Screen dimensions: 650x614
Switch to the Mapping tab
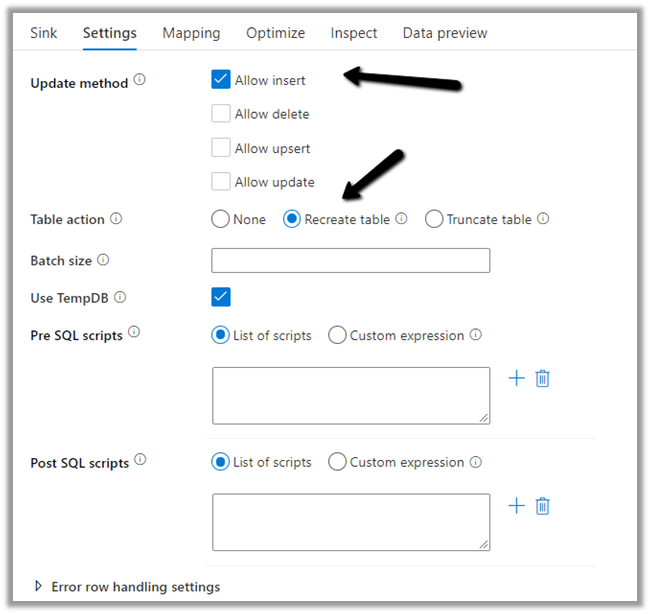point(192,33)
